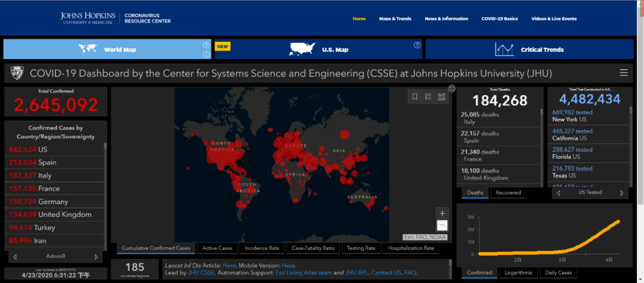
Task: Open the bookmarks icon on the map
Action: click(415, 97)
